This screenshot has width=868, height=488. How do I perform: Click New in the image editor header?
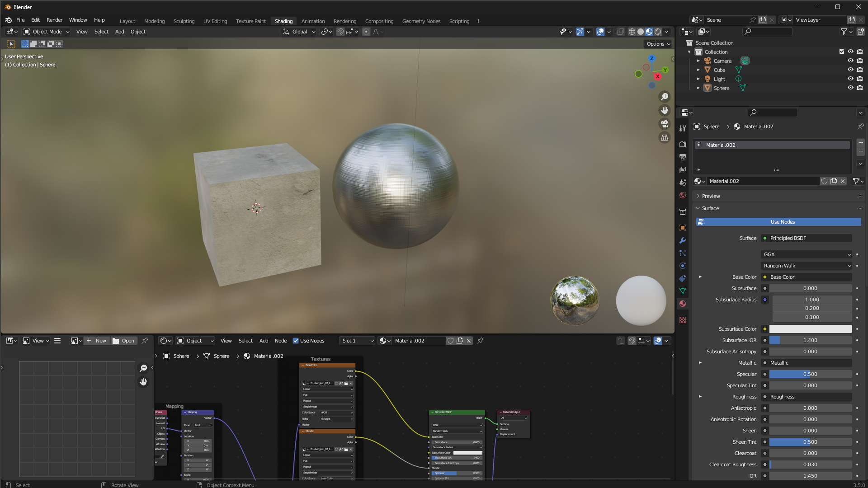point(100,341)
